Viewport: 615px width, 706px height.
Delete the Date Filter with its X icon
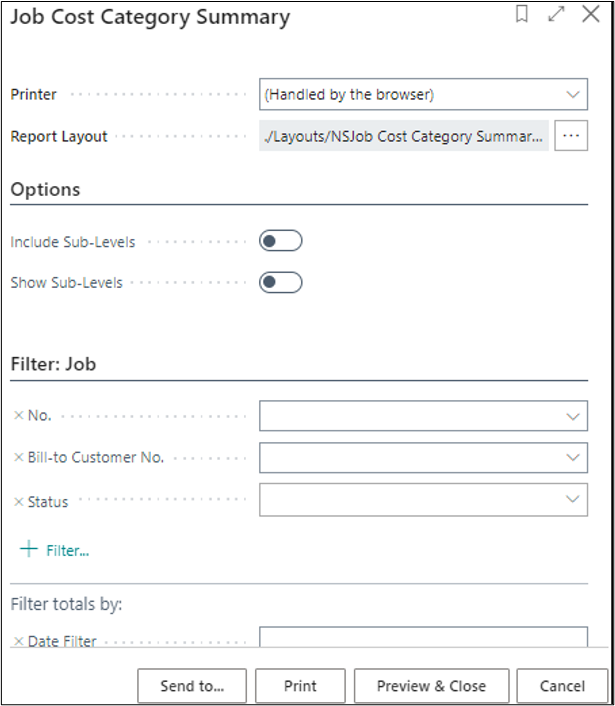(x=18, y=642)
